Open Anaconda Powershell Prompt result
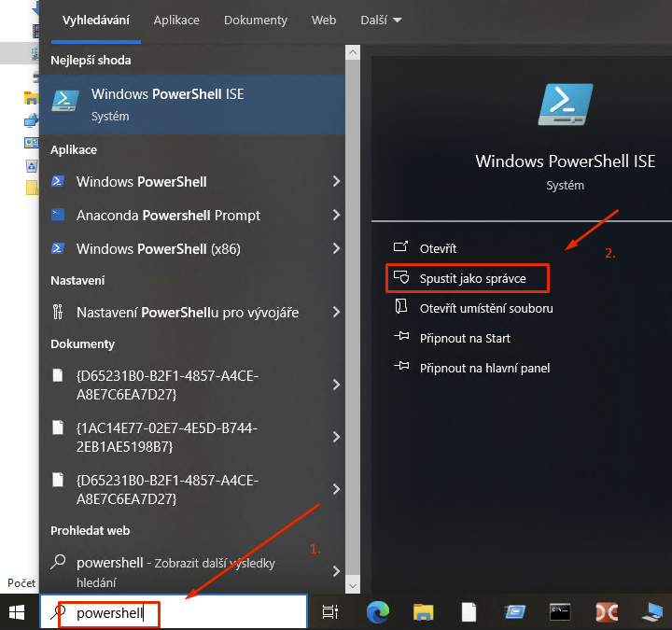The height and width of the screenshot is (630, 672). pyautogui.click(x=192, y=215)
